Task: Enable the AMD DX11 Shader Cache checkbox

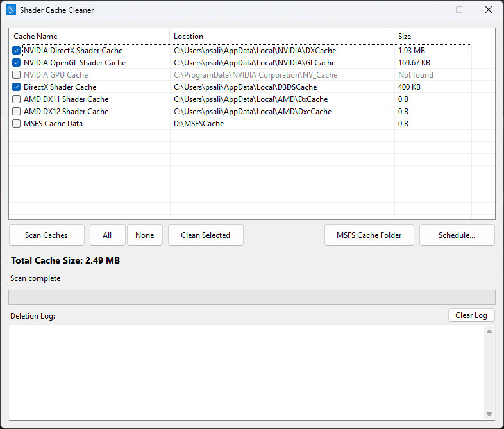Action: [x=17, y=99]
